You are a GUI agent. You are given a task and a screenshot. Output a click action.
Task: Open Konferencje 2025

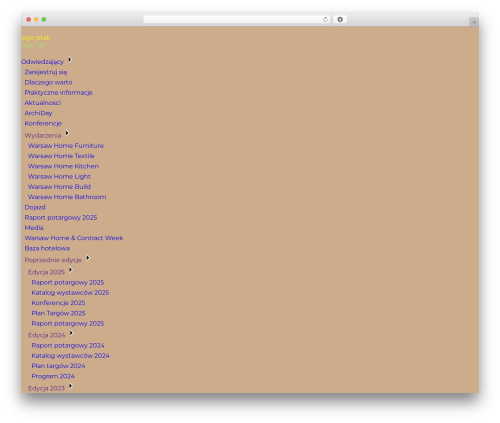click(58, 303)
